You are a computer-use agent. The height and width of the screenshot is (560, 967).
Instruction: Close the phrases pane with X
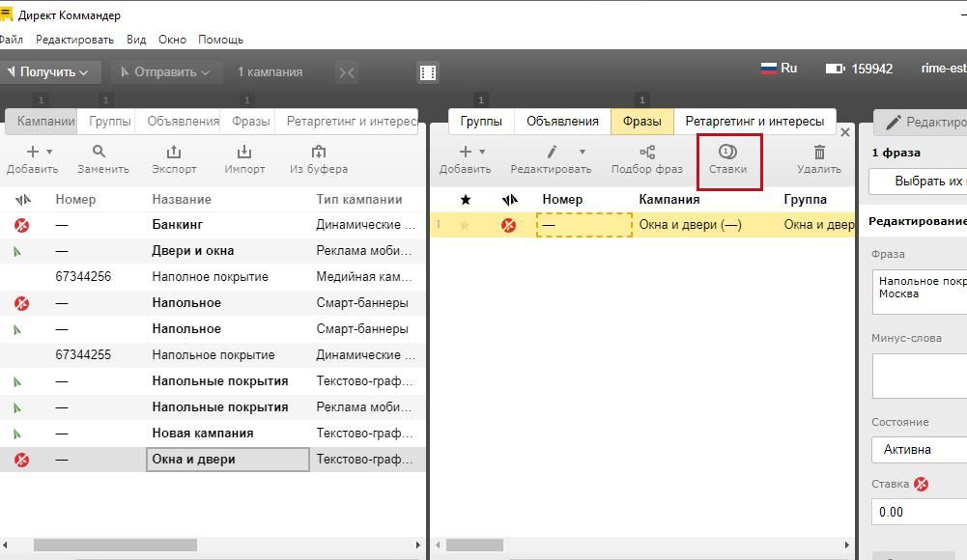[845, 132]
